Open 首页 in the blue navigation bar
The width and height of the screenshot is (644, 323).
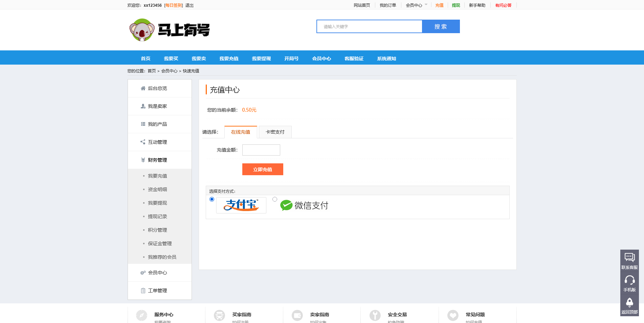tap(146, 59)
